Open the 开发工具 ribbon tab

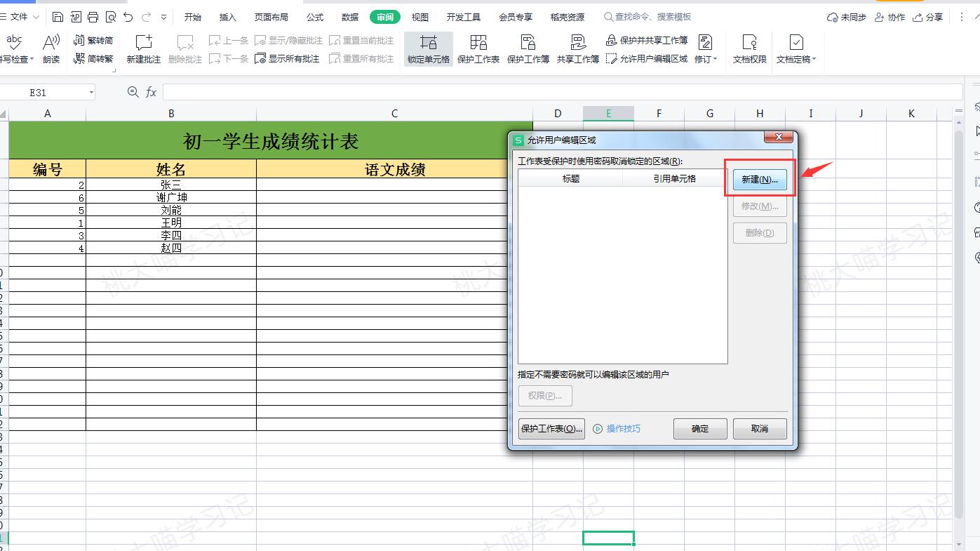(464, 17)
